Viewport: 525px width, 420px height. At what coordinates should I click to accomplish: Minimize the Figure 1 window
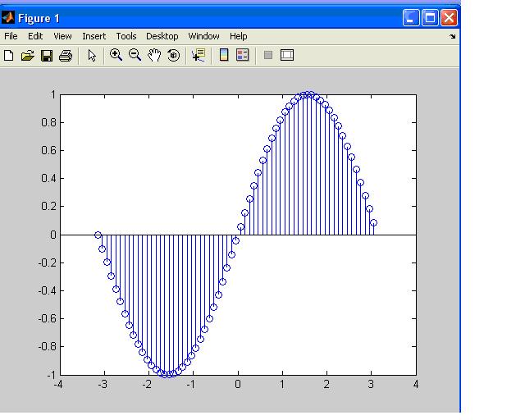tap(411, 17)
